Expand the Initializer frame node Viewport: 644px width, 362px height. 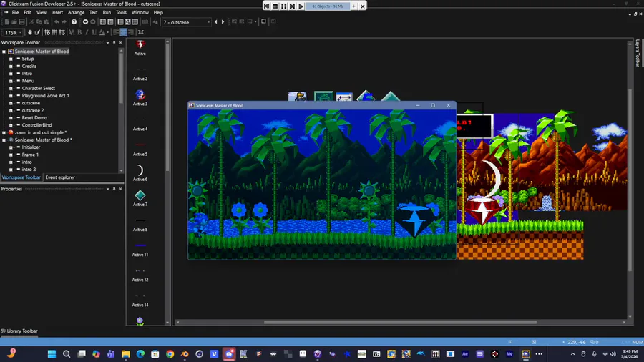pos(11,148)
